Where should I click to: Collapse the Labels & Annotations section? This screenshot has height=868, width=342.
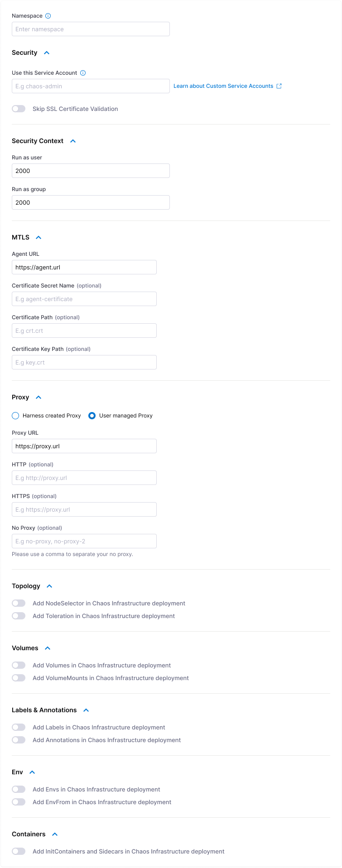(86, 710)
